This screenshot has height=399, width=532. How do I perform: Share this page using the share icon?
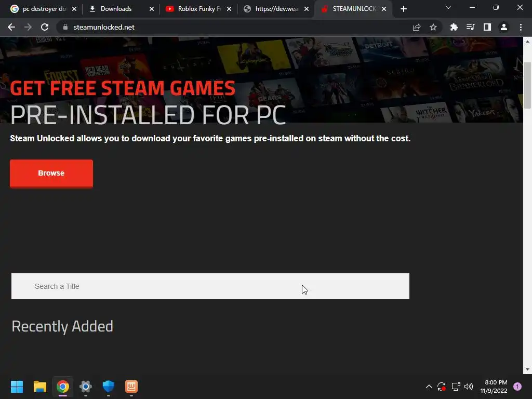click(x=417, y=27)
